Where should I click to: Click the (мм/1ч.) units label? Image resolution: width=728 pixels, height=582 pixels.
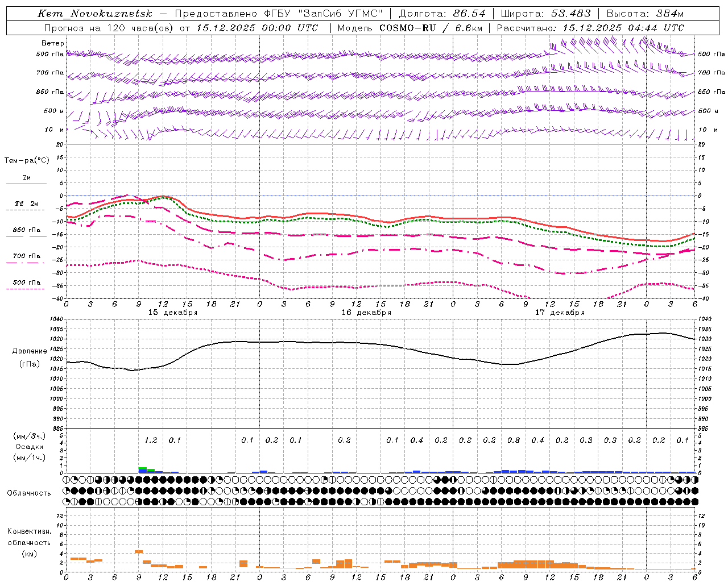(30, 458)
